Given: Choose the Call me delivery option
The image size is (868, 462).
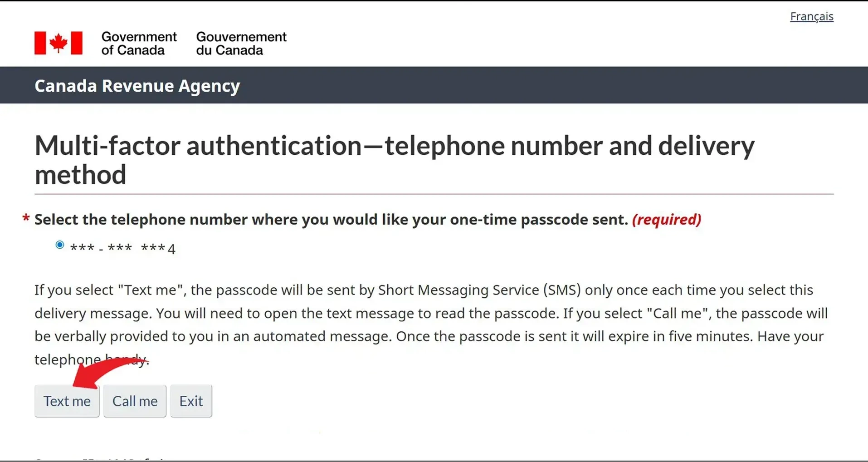Looking at the screenshot, I should (x=135, y=401).
